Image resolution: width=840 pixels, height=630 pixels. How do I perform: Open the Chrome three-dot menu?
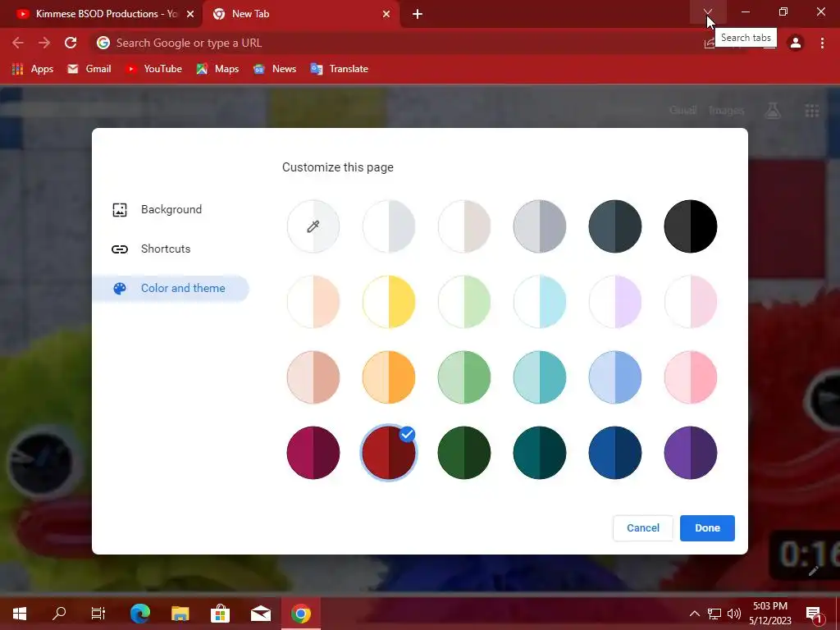822,43
